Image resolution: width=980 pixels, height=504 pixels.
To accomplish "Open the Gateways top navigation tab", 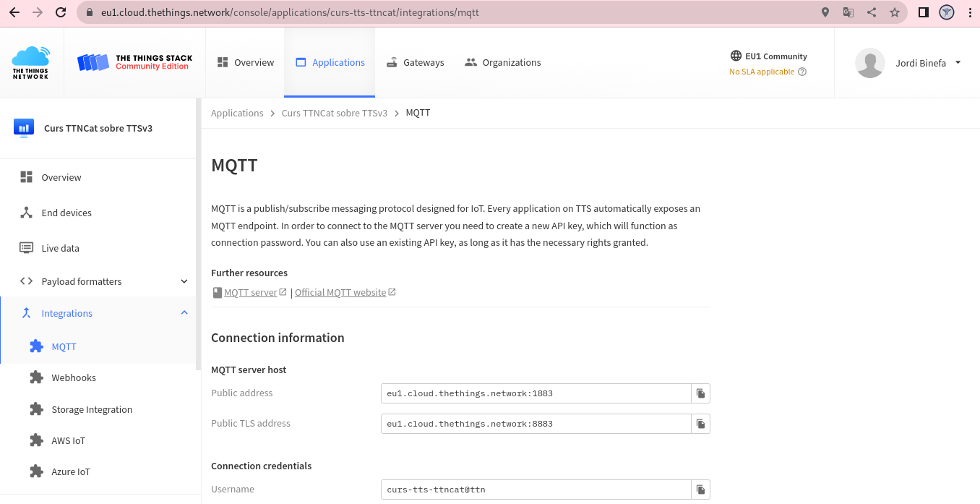I will 415,63.
